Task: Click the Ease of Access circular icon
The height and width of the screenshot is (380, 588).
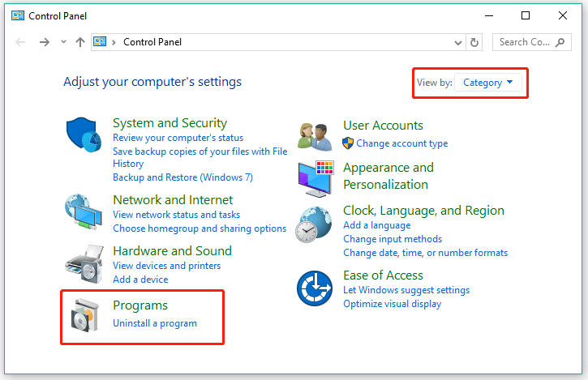Action: (314, 288)
